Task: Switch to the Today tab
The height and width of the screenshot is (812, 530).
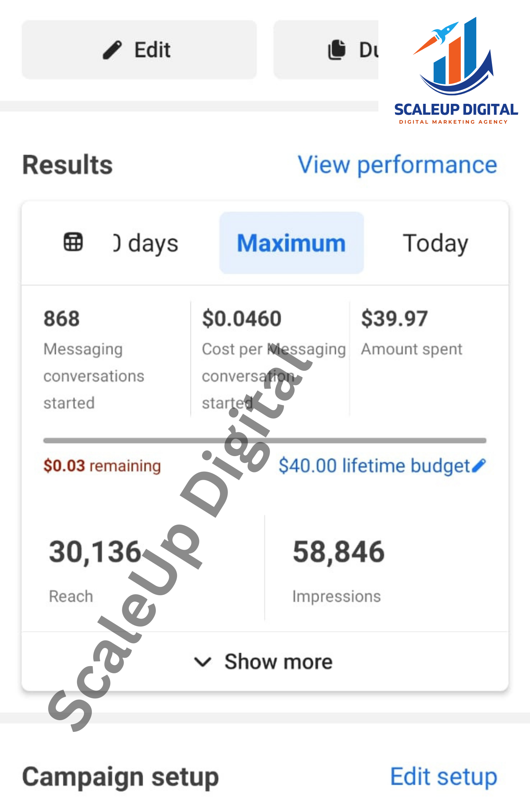Action: pyautogui.click(x=435, y=243)
